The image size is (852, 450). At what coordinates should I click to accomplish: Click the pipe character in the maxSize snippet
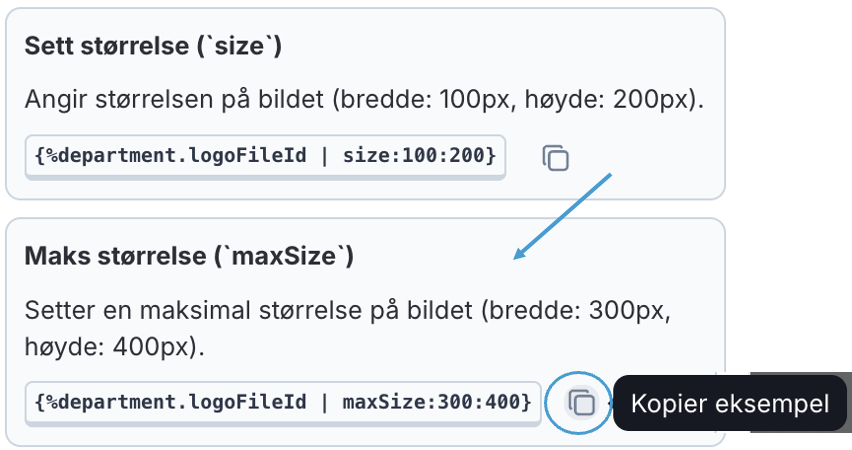coord(327,402)
